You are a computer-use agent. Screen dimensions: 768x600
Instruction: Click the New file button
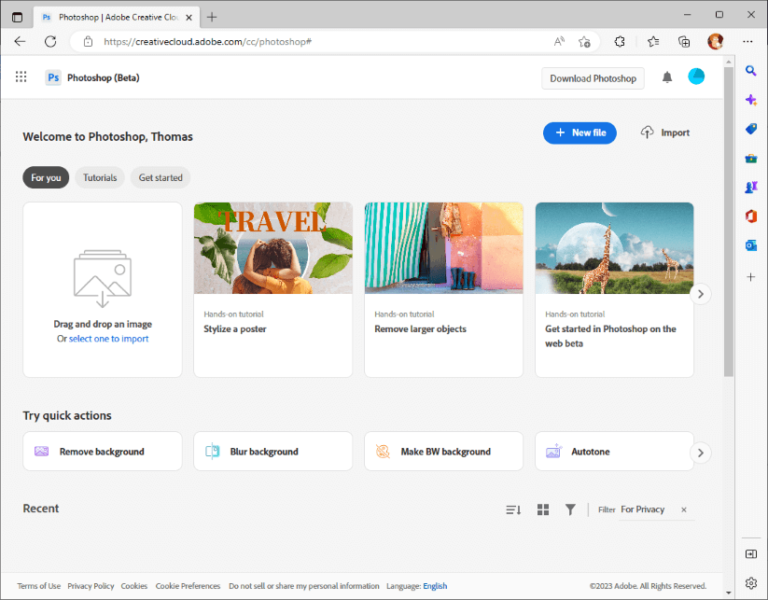coord(580,133)
